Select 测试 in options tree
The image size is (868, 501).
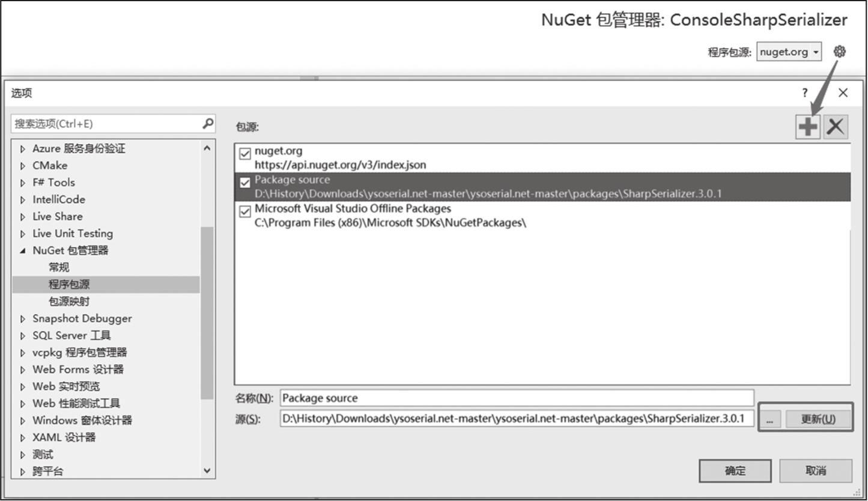43,454
